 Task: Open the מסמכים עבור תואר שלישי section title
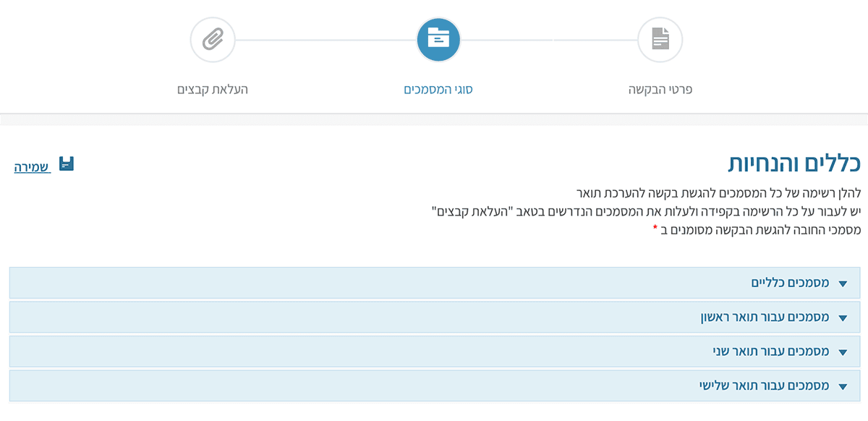(x=764, y=386)
